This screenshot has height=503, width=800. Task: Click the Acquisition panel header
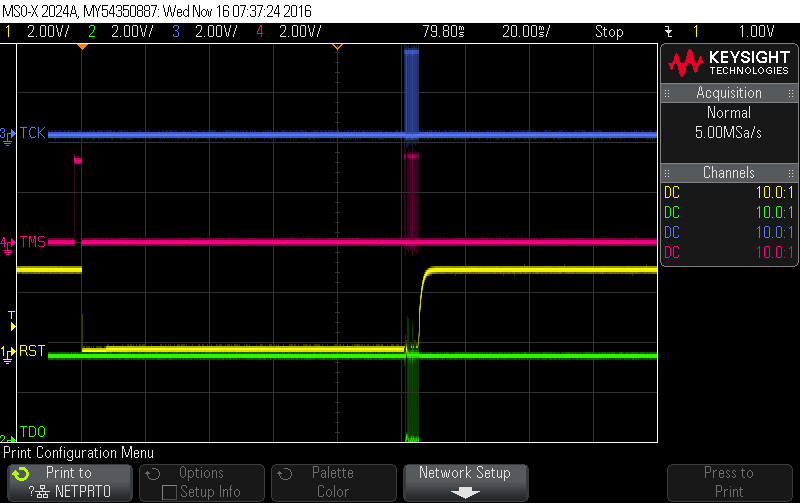pyautogui.click(x=729, y=93)
